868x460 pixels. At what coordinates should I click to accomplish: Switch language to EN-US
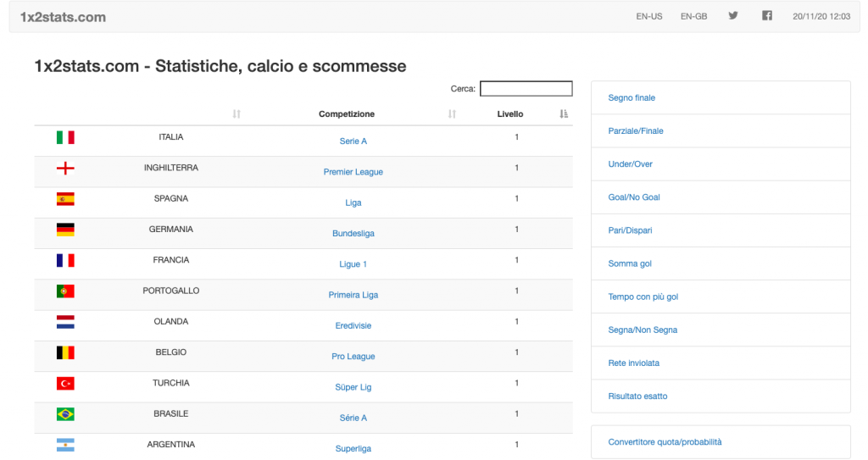[x=649, y=16]
